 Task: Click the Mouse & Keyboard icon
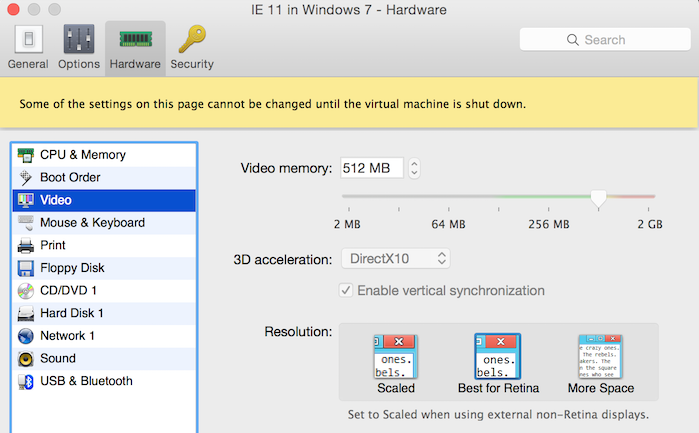[25, 223]
